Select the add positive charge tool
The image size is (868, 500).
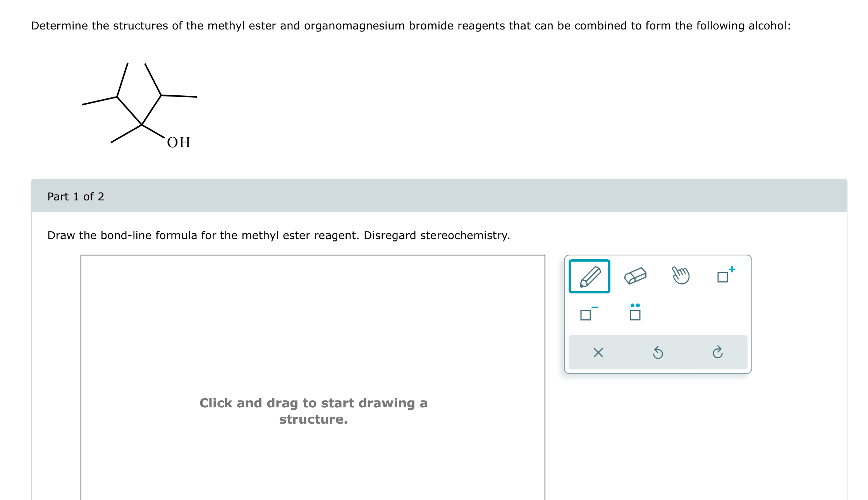[725, 276]
